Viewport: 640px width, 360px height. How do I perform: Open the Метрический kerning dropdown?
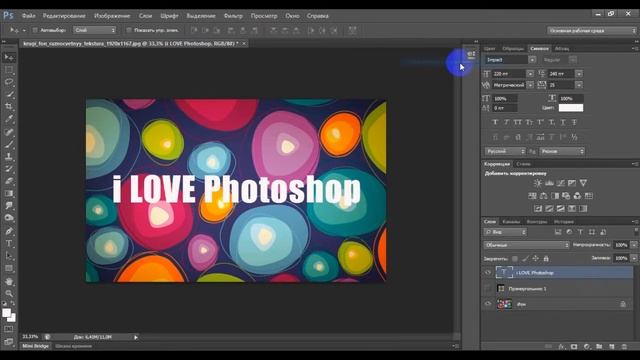(530, 85)
